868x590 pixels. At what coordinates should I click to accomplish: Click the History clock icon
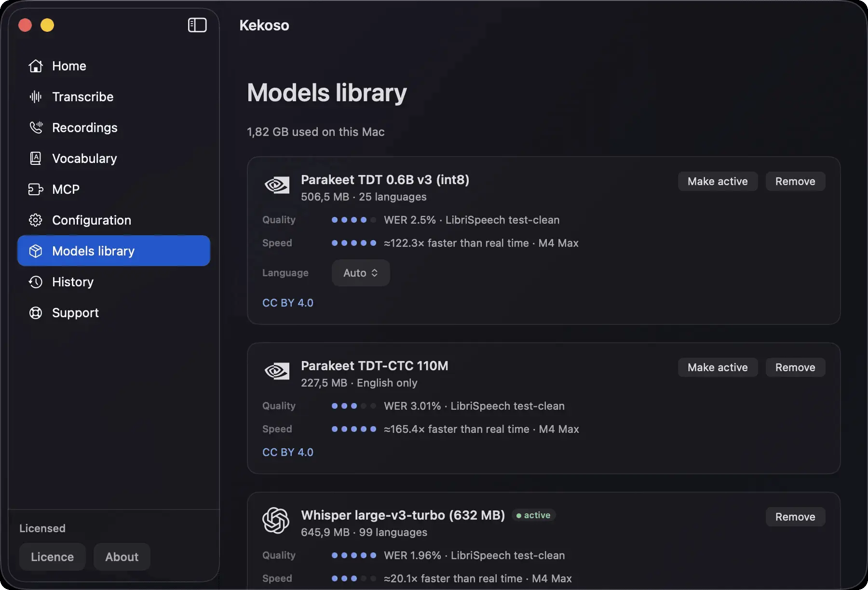(x=36, y=282)
